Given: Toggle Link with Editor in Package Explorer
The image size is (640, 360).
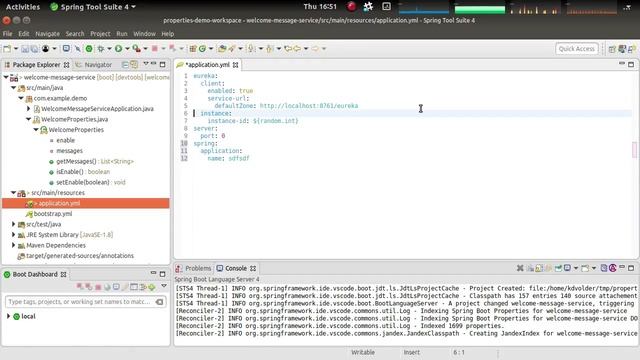Looking at the screenshot, I should pos(134,64).
